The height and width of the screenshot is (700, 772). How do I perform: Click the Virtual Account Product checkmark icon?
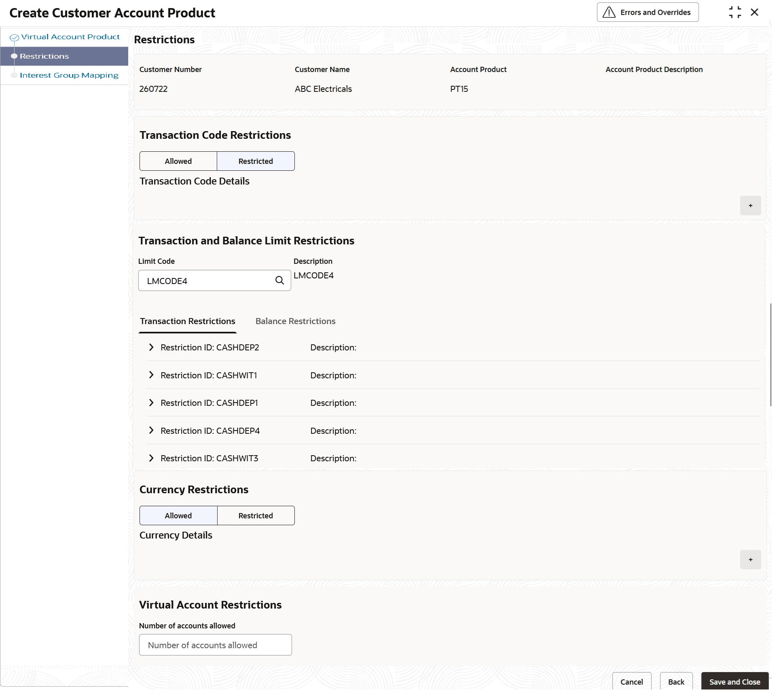(x=14, y=38)
